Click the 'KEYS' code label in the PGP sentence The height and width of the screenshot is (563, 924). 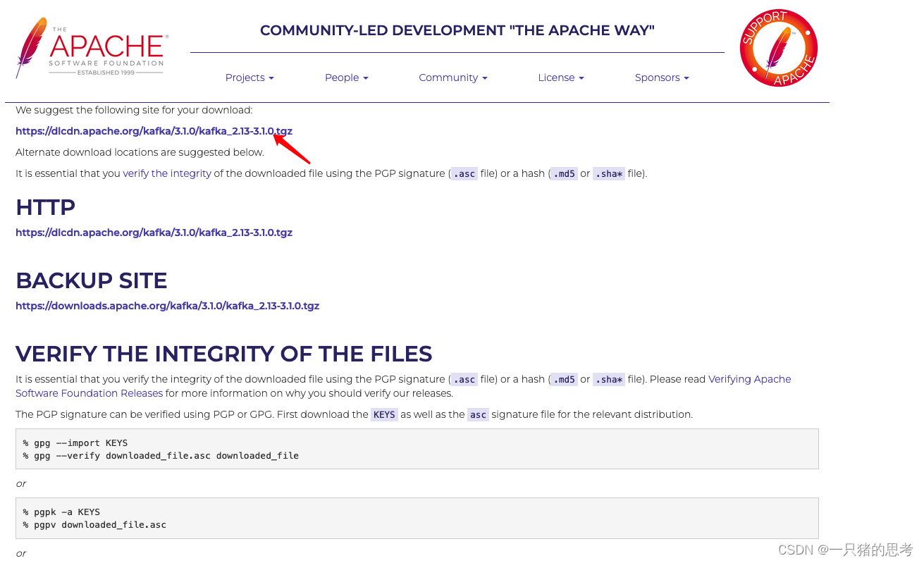click(384, 414)
